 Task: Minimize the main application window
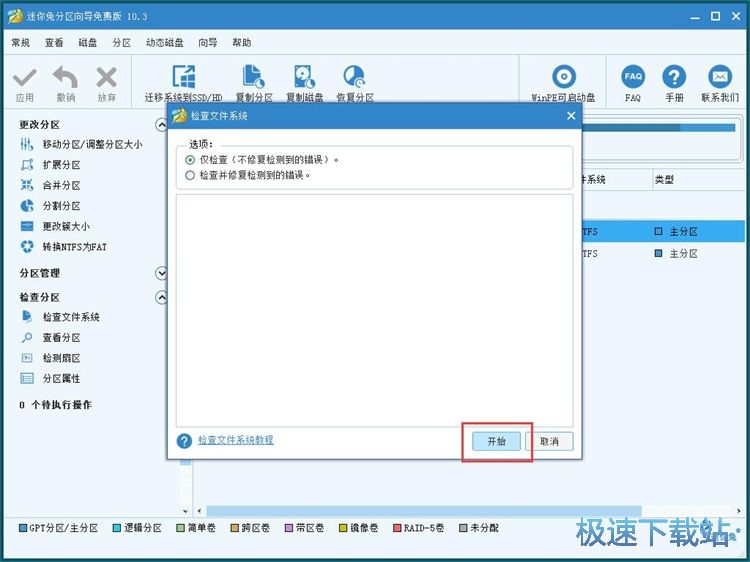(x=695, y=17)
